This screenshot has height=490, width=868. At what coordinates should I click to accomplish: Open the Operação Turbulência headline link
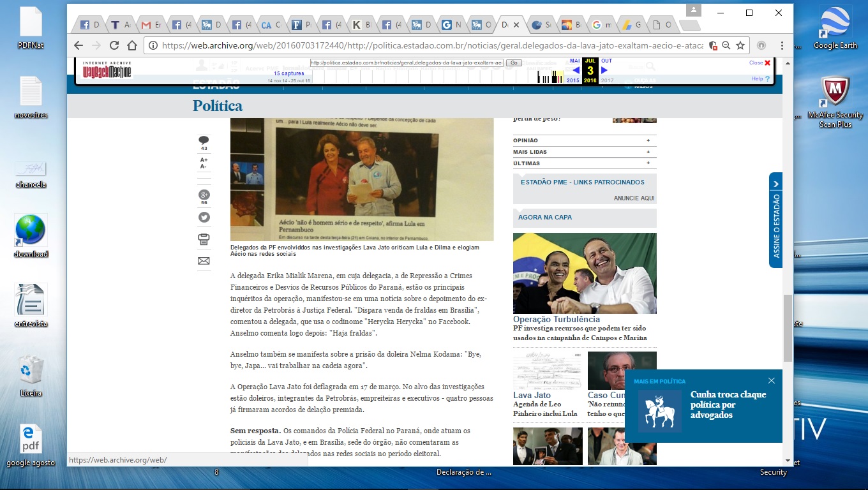tap(556, 319)
